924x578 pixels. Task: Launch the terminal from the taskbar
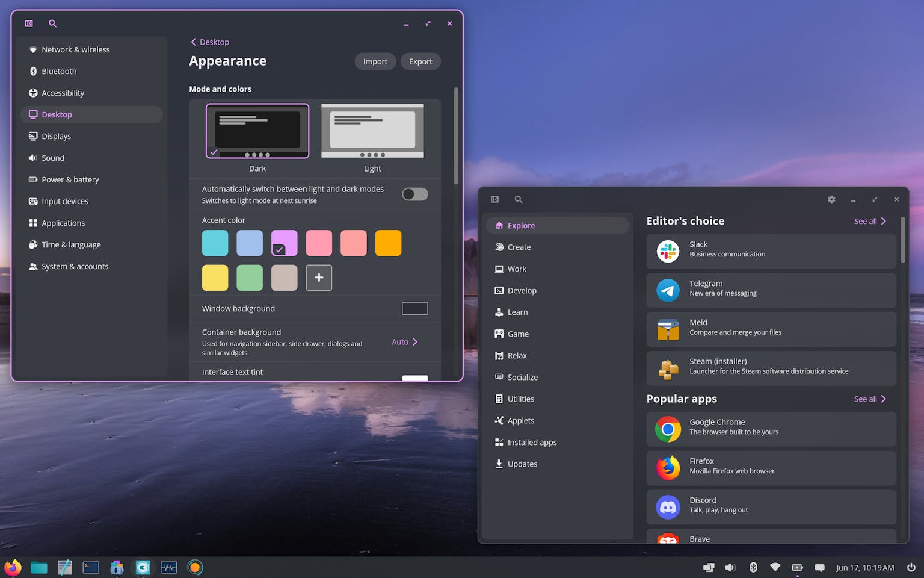(x=91, y=567)
